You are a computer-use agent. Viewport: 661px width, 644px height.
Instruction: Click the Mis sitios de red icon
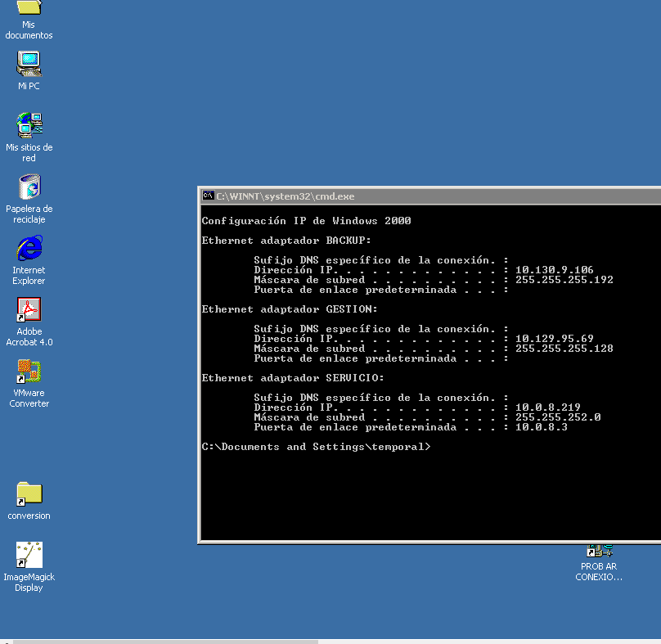(29, 125)
